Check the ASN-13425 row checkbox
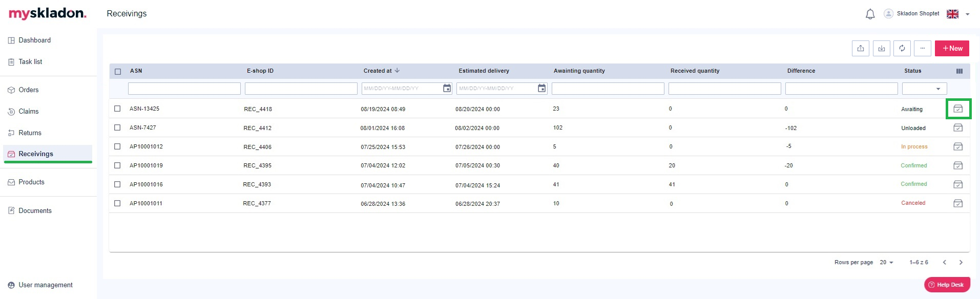The image size is (980, 299). point(117,109)
